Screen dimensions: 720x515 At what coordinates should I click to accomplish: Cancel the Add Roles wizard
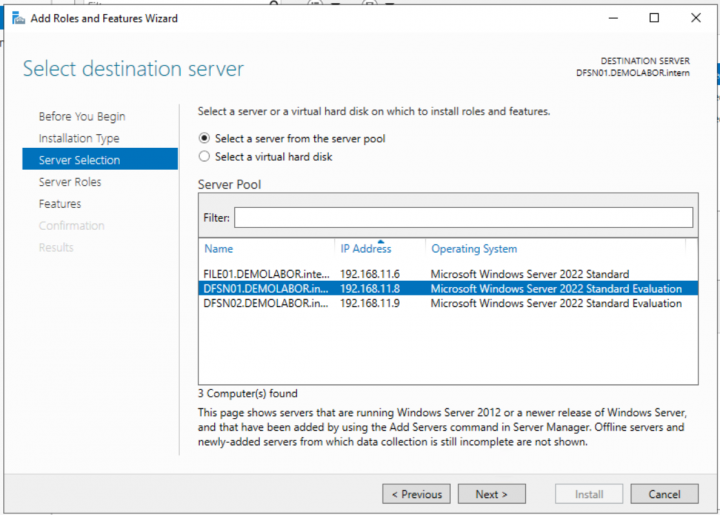coord(664,494)
